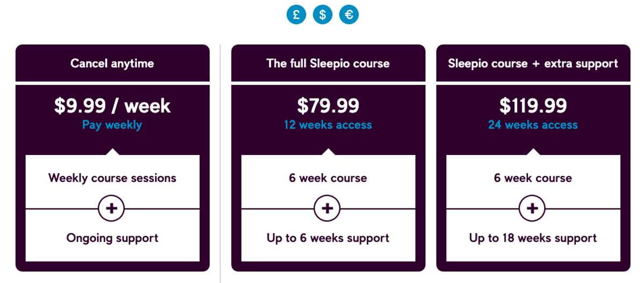The height and width of the screenshot is (283, 644).
Task: Click plus icon in 12 weeks plan
Action: pyautogui.click(x=327, y=208)
